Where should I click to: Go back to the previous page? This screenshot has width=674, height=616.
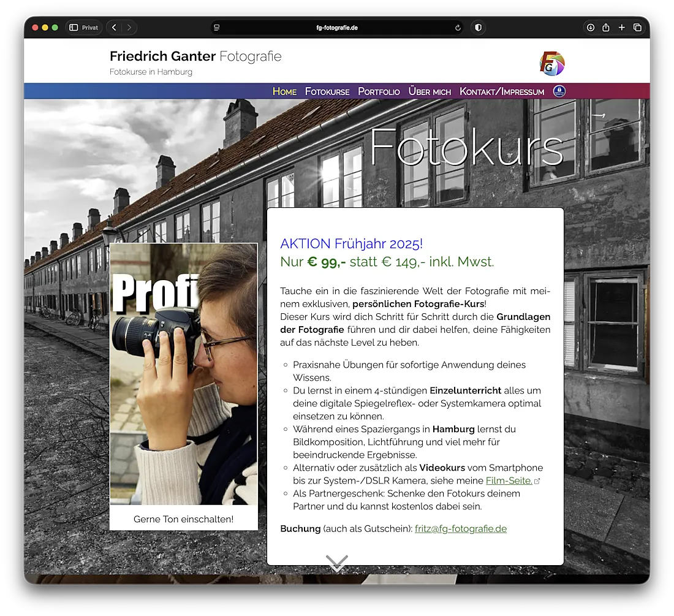(114, 28)
